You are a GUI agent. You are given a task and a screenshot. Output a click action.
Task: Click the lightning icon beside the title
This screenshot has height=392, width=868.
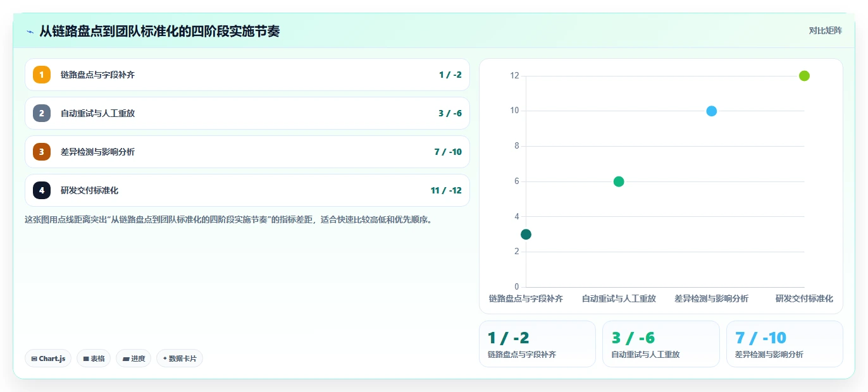[x=30, y=32]
